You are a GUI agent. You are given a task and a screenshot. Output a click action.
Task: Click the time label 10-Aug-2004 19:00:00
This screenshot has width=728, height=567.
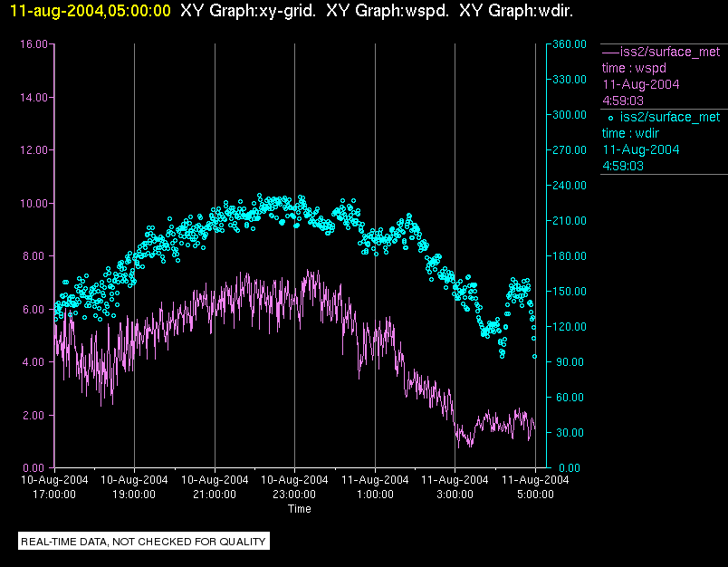pyautogui.click(x=134, y=486)
